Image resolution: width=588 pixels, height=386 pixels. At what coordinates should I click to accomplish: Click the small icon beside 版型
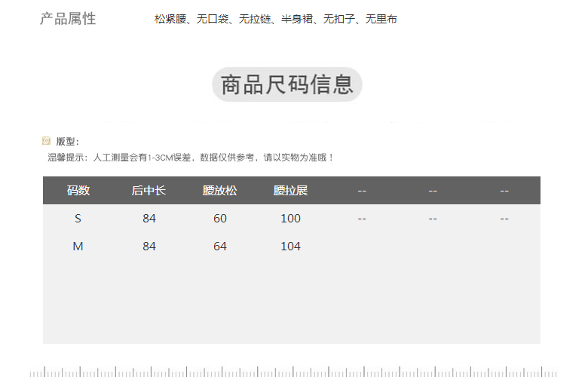(x=46, y=141)
